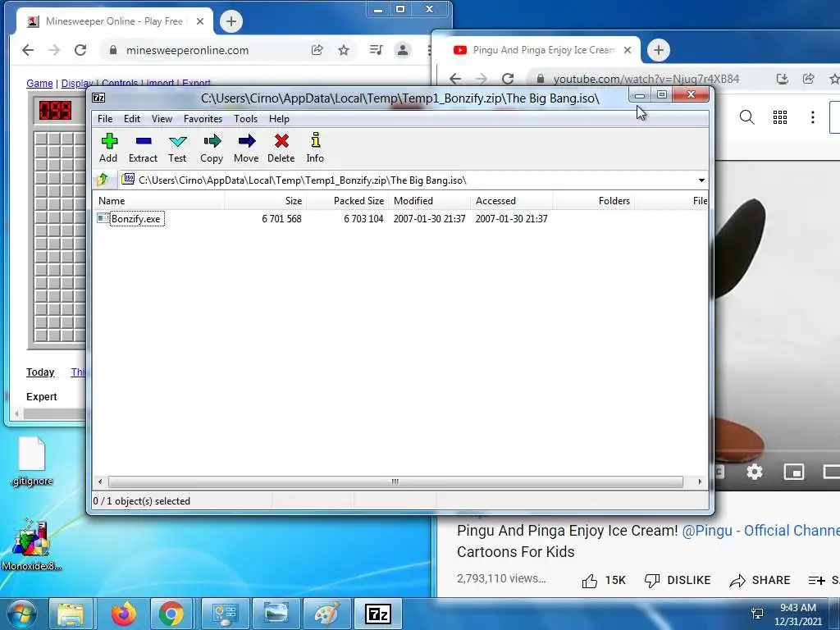Click the Info toolbar icon
The height and width of the screenshot is (630, 840).
[x=315, y=148]
